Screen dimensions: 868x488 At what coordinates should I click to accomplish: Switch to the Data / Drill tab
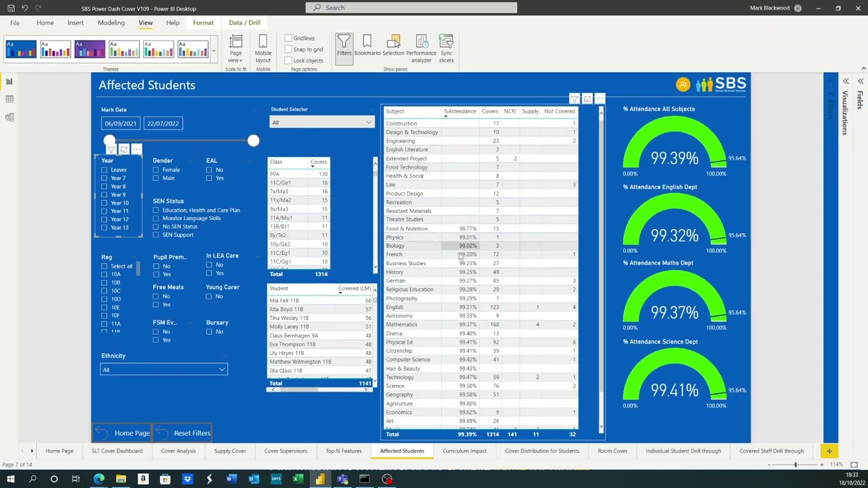coord(244,22)
